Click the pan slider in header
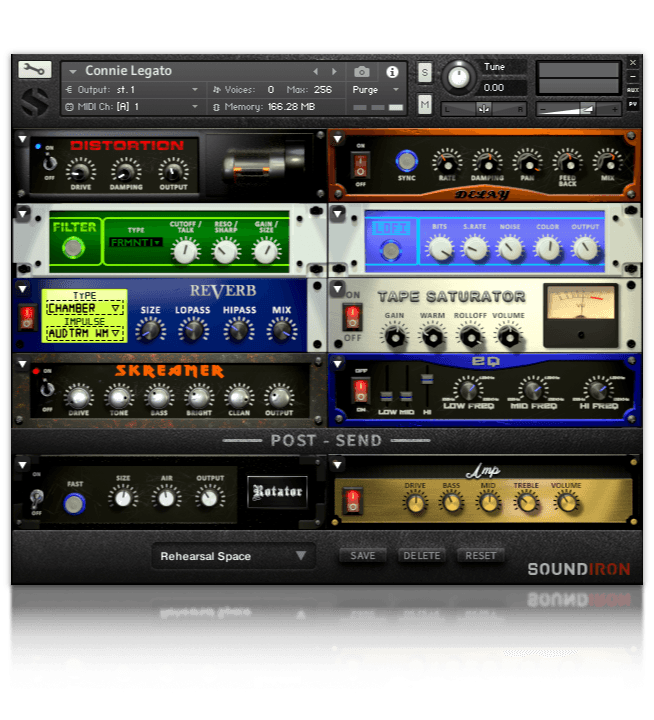Viewport: 654px width, 720px height. (484, 109)
